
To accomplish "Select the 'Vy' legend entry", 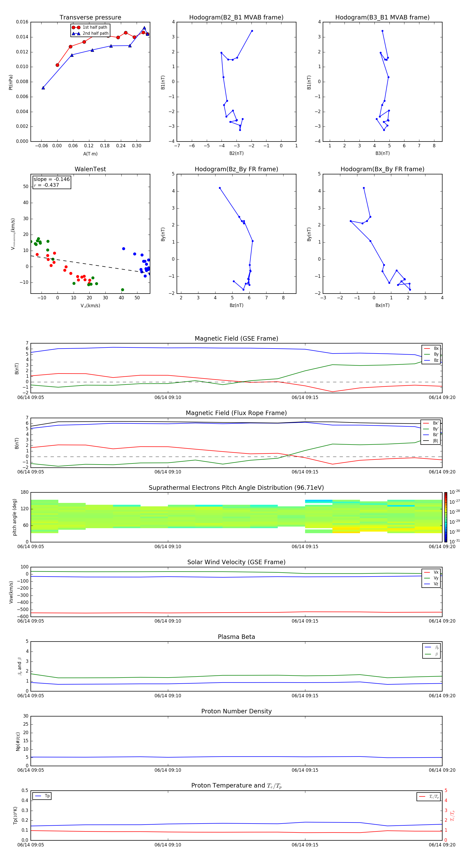I will [x=431, y=578].
